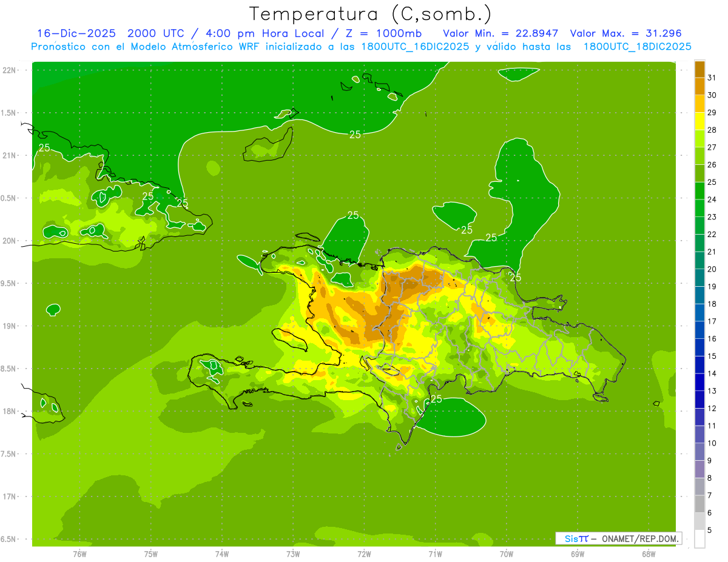Click the '76W' longitude axis label
This screenshot has height=562, width=728.
pos(79,554)
